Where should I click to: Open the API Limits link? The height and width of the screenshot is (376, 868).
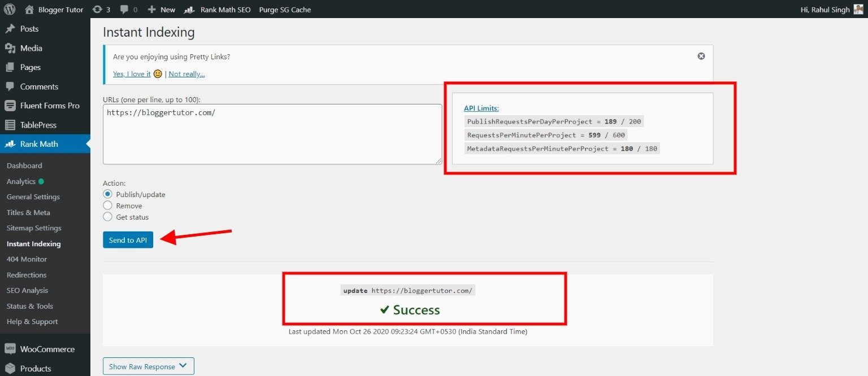481,108
